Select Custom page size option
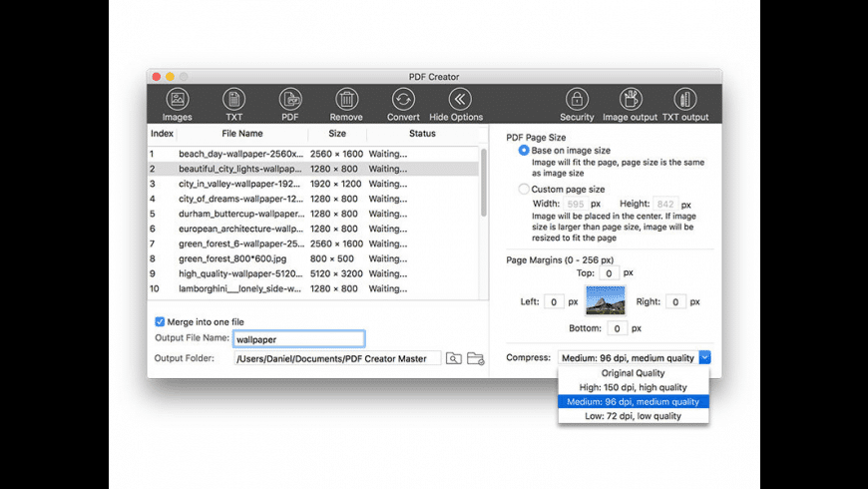This screenshot has width=868, height=489. [523, 189]
